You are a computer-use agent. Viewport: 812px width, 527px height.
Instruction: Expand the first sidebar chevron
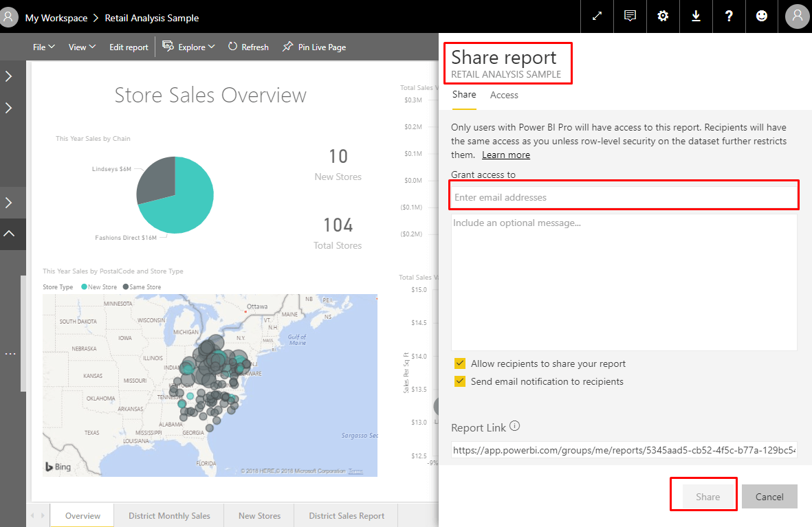9,76
